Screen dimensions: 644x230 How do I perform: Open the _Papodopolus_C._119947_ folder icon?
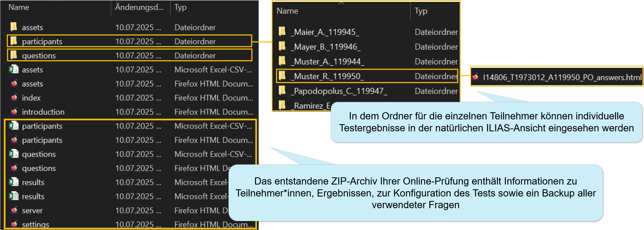click(x=282, y=90)
